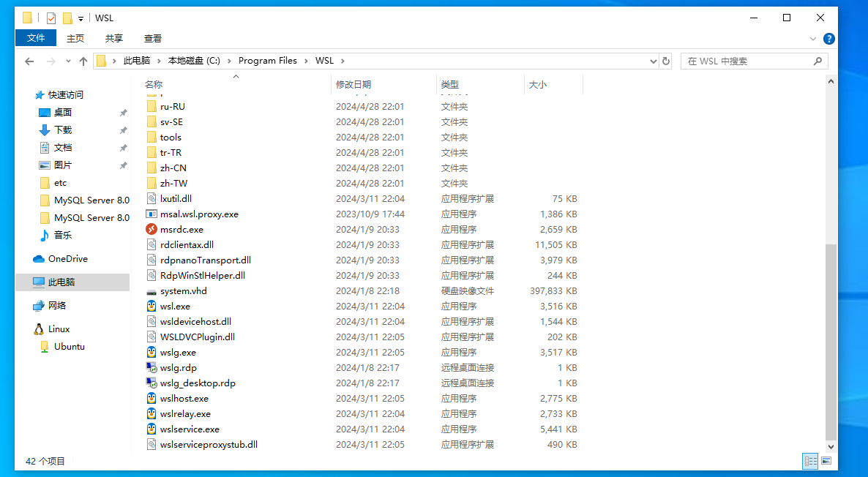Open the wsl.exe penguin icon
The width and height of the screenshot is (868, 477).
(151, 306)
